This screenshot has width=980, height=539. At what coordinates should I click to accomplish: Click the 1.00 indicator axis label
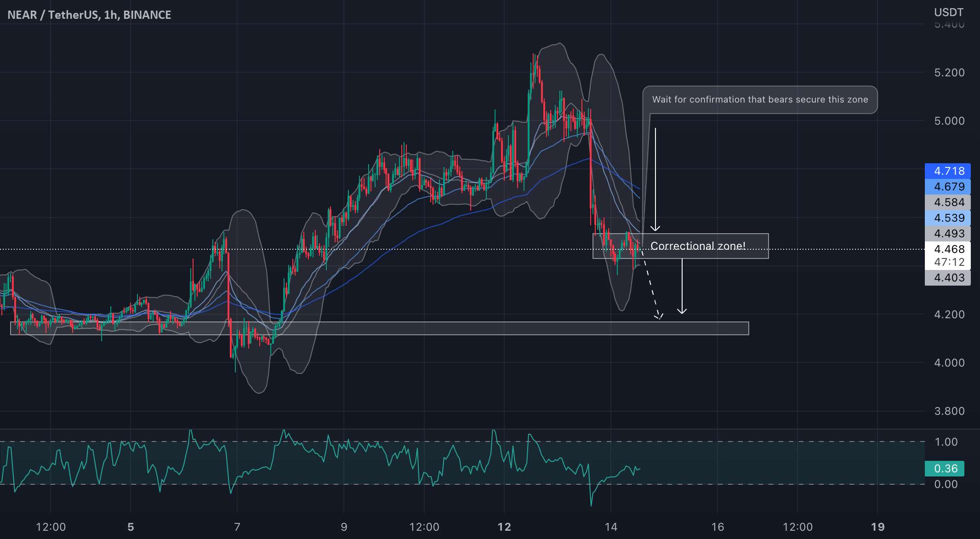coord(946,442)
